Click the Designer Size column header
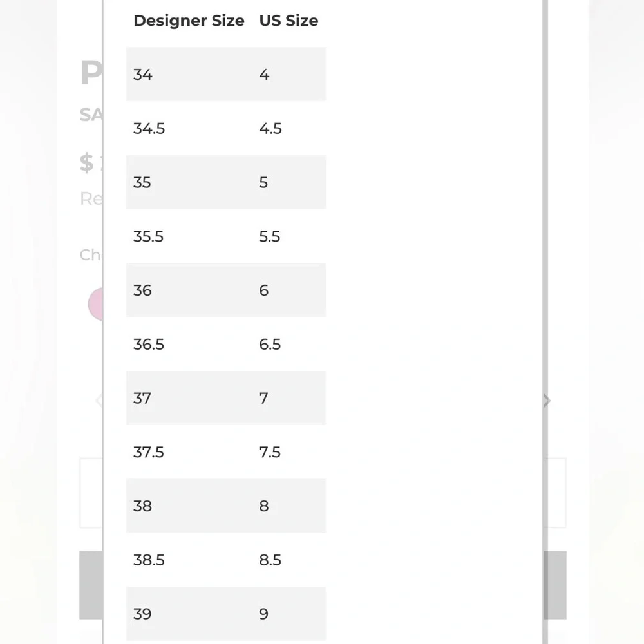The width and height of the screenshot is (644, 644). (x=189, y=21)
